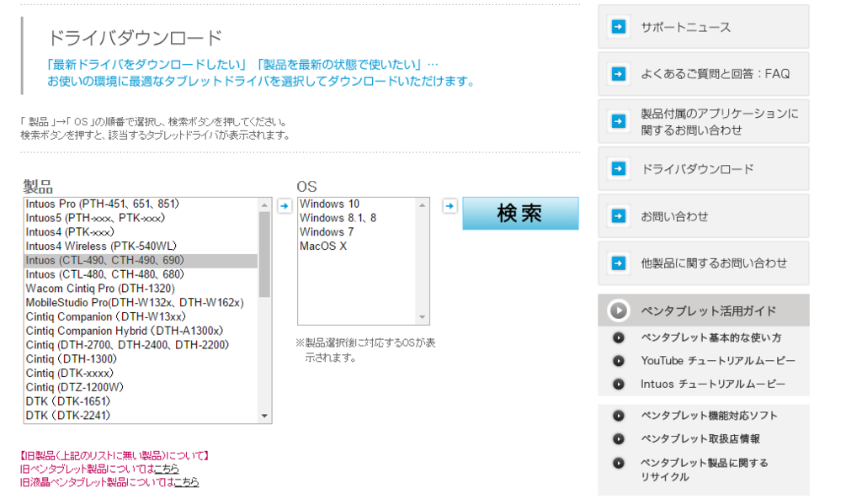Click OS list scrollbar down arrow
This screenshot has height=504, width=862.
423,317
